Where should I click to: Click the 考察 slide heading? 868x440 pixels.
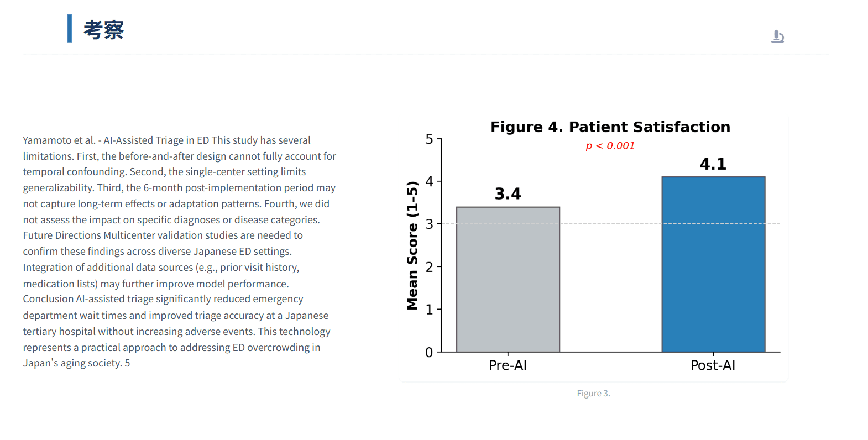pos(103,30)
